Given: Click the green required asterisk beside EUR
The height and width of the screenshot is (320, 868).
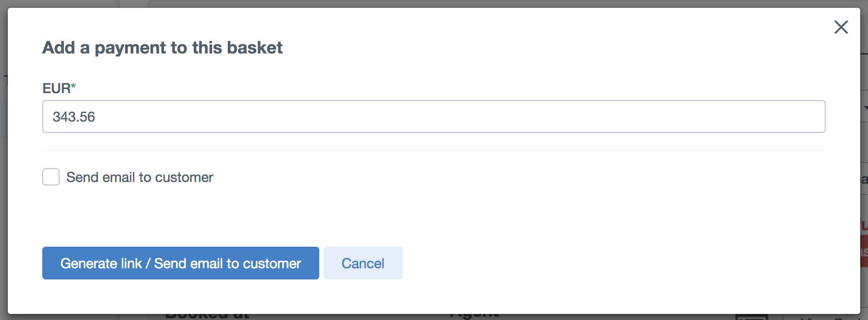Looking at the screenshot, I should coord(73,86).
